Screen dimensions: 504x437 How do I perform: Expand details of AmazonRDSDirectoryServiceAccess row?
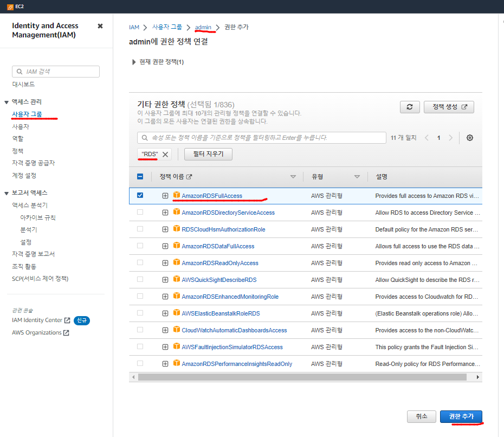coord(165,213)
